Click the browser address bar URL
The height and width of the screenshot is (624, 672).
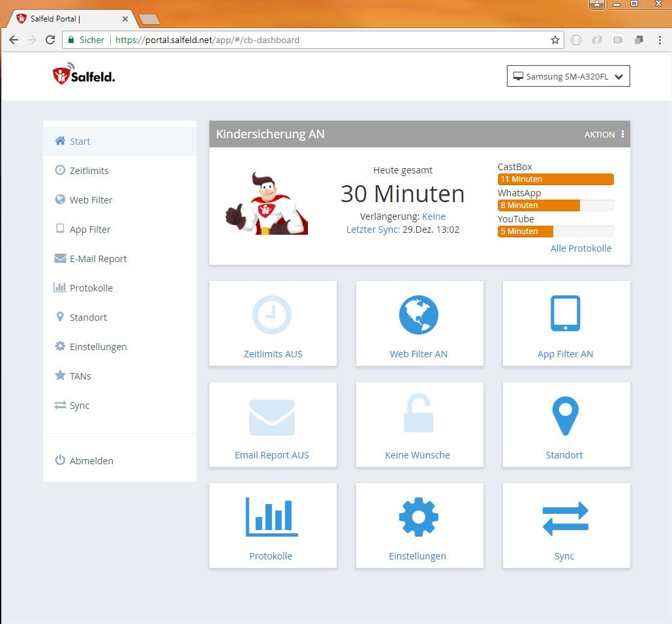[x=207, y=40]
